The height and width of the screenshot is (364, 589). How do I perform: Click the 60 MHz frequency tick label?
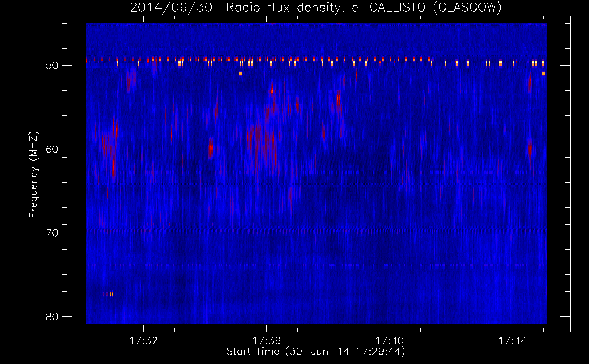(x=52, y=149)
